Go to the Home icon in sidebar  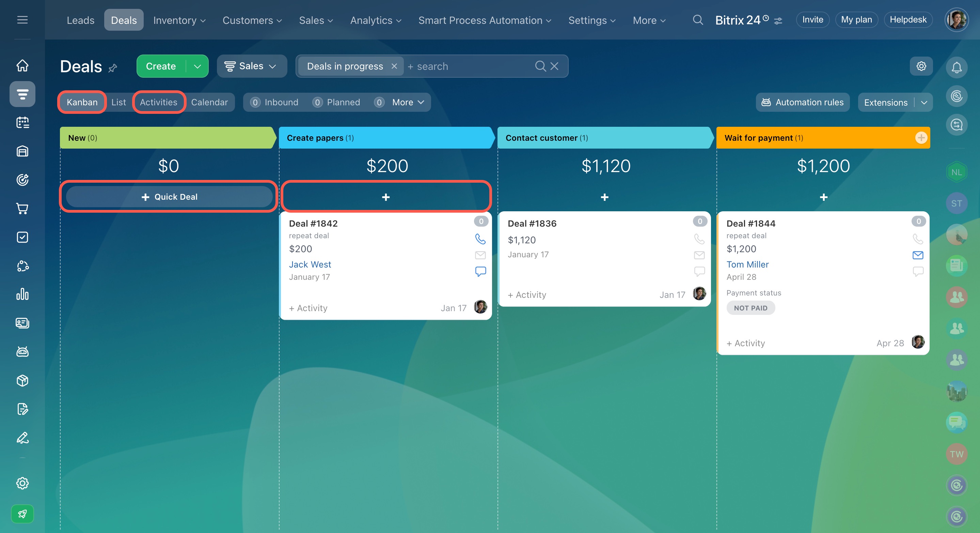pos(22,65)
